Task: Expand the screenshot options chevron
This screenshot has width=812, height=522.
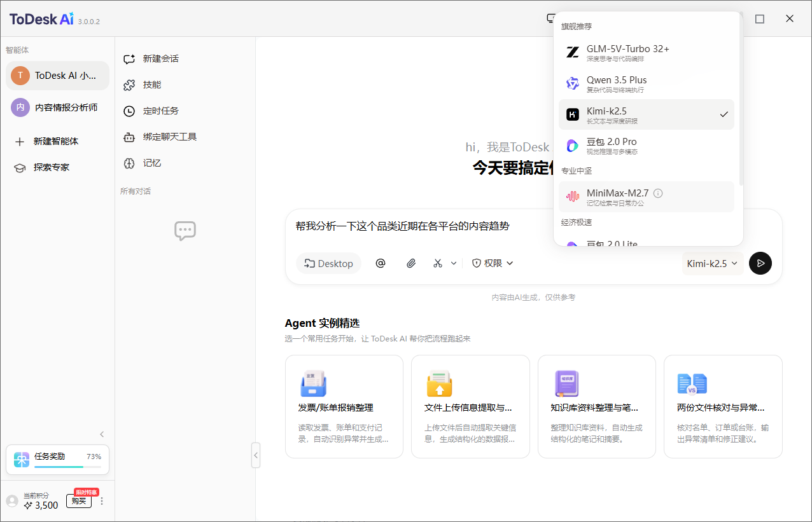Action: [x=454, y=263]
